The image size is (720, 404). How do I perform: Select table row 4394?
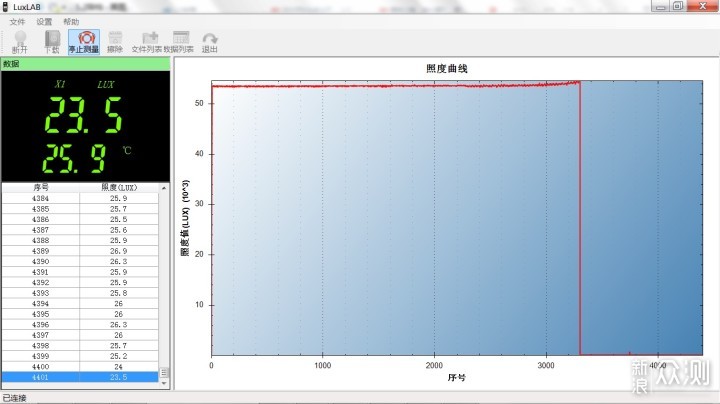(x=80, y=303)
